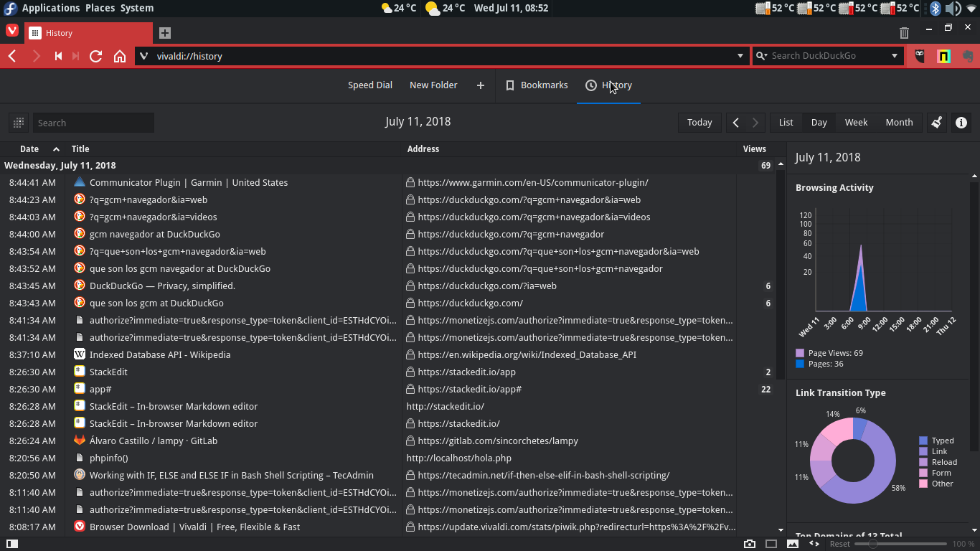980x551 pixels.
Task: Go to the home page
Action: click(120, 56)
